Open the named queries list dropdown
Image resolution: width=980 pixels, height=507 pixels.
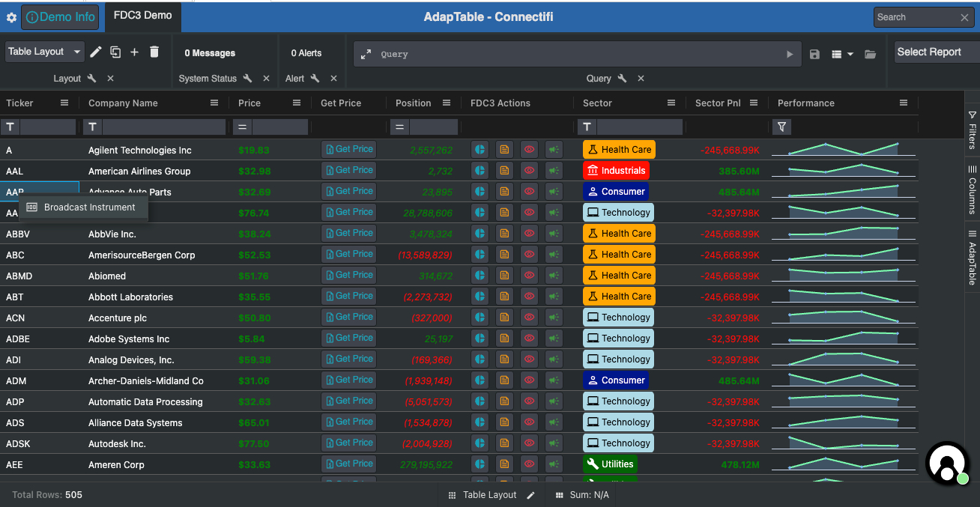pyautogui.click(x=843, y=54)
